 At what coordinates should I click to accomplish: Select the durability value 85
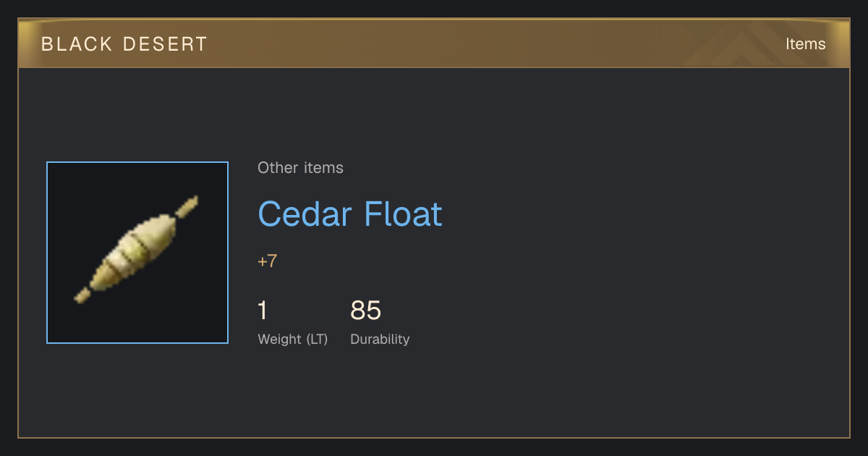pos(366,311)
